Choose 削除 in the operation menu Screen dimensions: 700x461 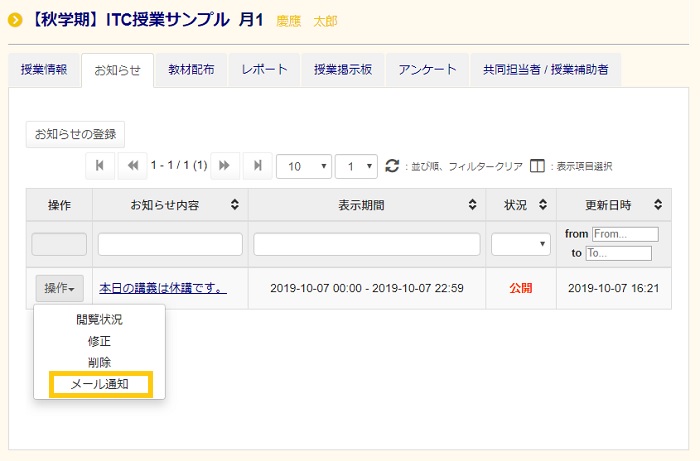tap(100, 362)
